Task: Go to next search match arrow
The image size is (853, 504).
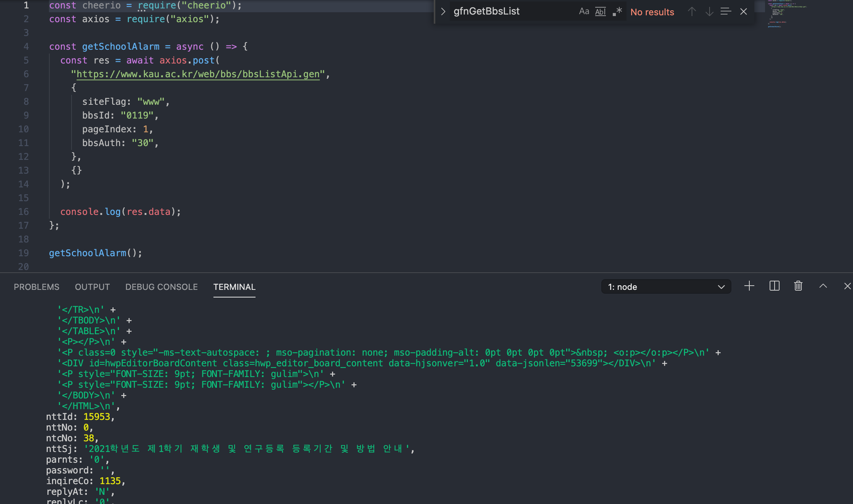Action: [709, 11]
